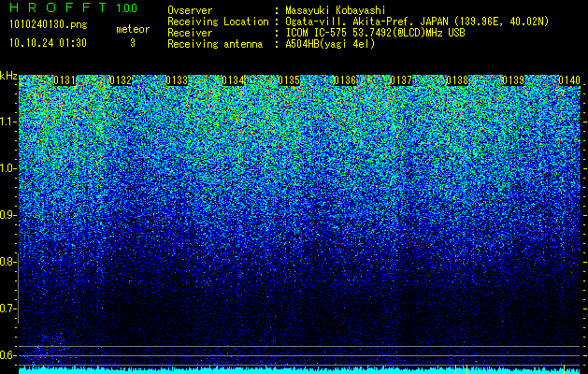The image size is (588, 374).
Task: Click the cyan signal level strip
Action: 299,370
